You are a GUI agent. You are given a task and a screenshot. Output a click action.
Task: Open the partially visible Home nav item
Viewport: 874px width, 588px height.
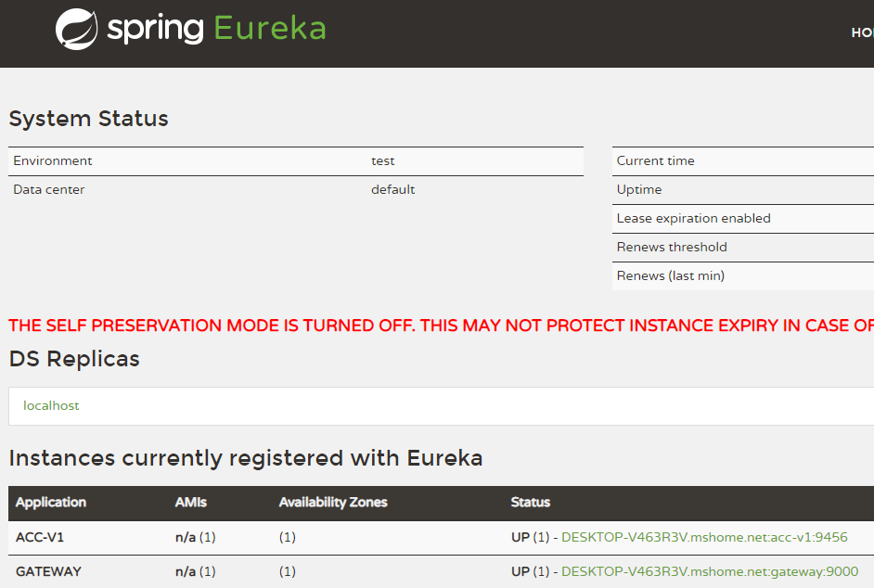coord(862,32)
